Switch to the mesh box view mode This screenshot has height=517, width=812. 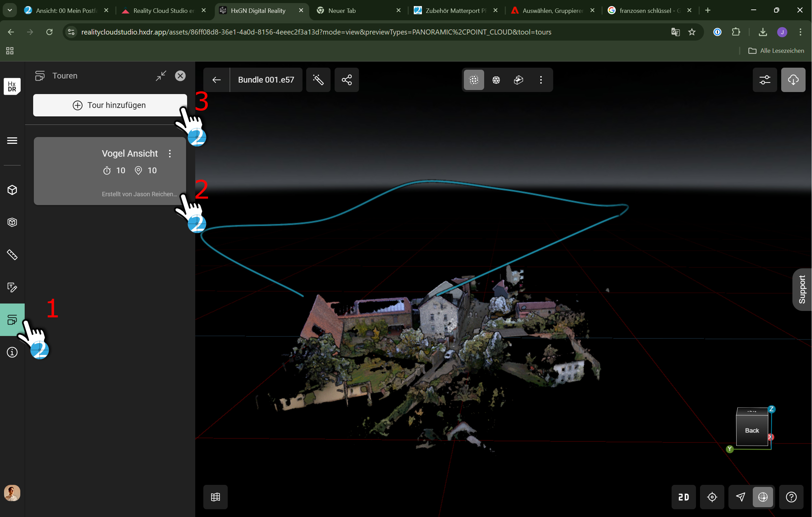(x=519, y=80)
